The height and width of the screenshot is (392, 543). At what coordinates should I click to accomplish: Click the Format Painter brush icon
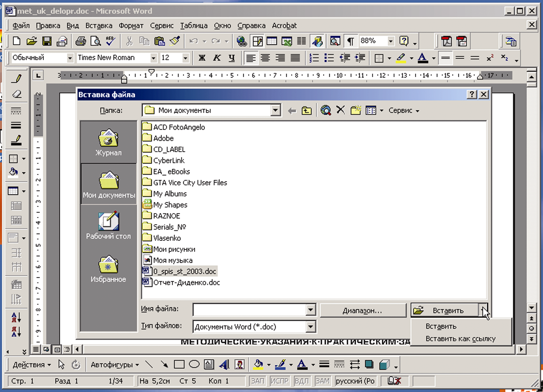point(174,41)
